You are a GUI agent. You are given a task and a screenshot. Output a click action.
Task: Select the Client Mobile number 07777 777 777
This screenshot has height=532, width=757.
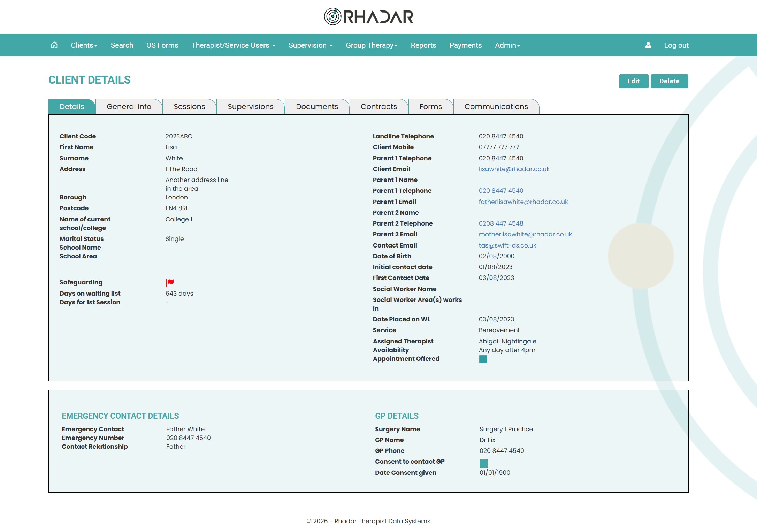[499, 147]
